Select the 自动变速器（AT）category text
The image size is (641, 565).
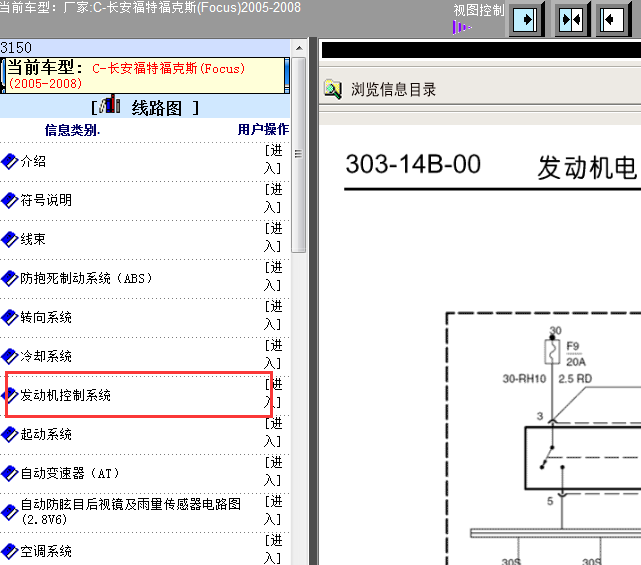click(70, 473)
